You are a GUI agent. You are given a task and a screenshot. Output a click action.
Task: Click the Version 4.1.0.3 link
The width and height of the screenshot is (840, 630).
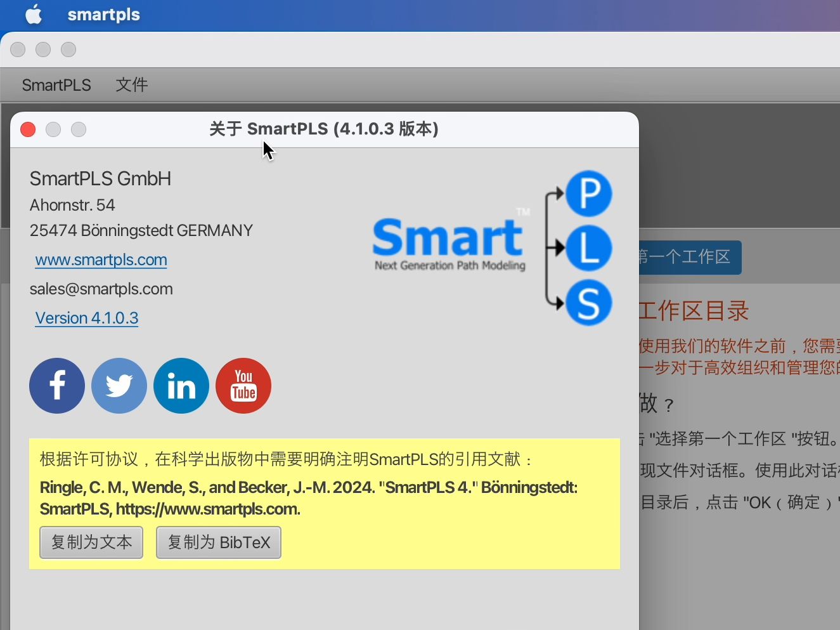coord(87,318)
